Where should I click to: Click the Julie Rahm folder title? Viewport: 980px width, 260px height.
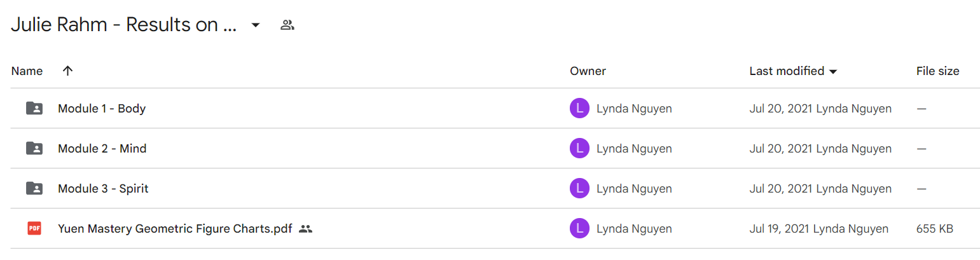click(x=124, y=25)
